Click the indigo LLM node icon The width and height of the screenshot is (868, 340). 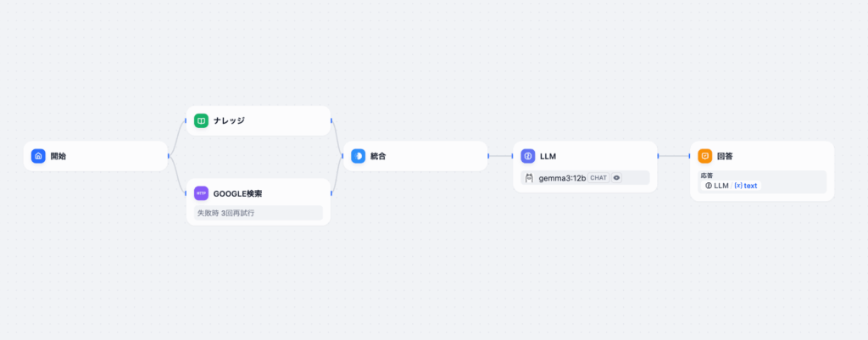coord(528,156)
